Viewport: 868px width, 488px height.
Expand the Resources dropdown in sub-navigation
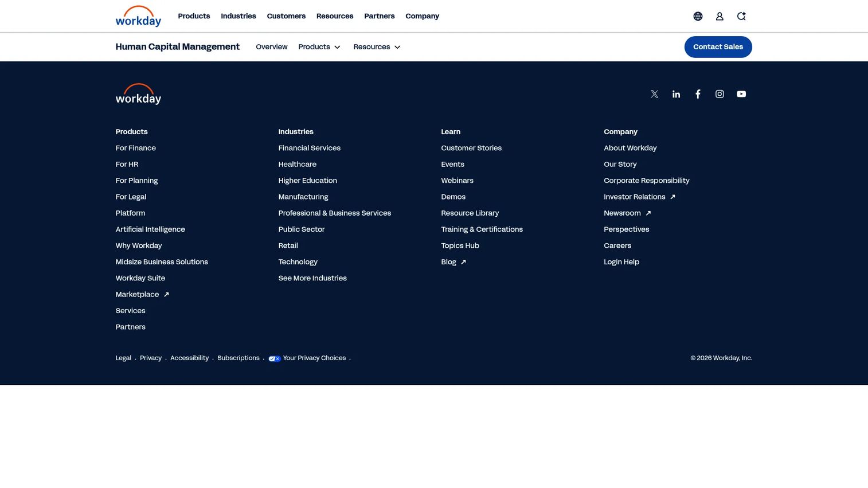point(377,47)
